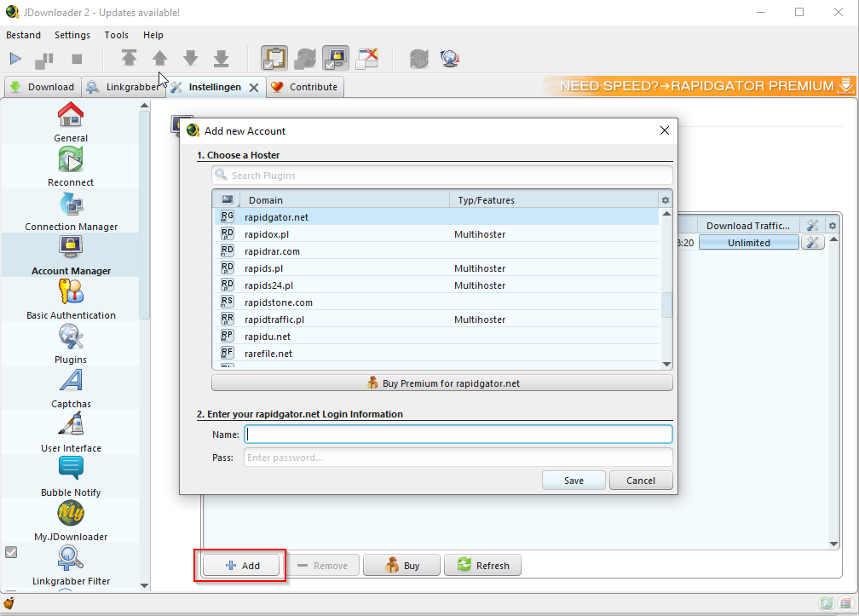Image resolution: width=859 pixels, height=616 pixels.
Task: Click the check for updates globe icon
Action: click(x=450, y=58)
